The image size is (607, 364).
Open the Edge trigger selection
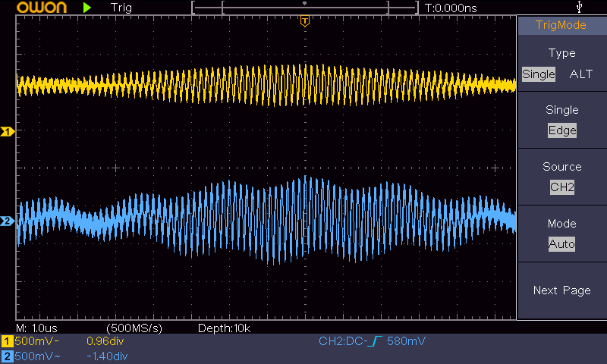click(561, 130)
